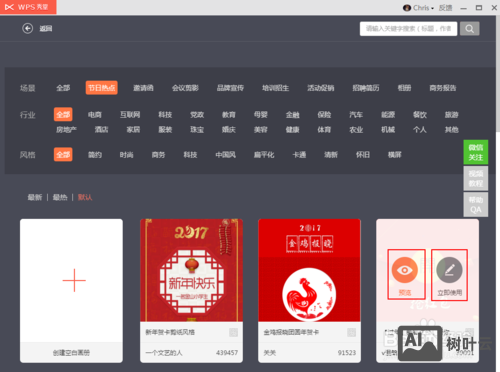Click the plus icon to create a blank album

(x=74, y=280)
